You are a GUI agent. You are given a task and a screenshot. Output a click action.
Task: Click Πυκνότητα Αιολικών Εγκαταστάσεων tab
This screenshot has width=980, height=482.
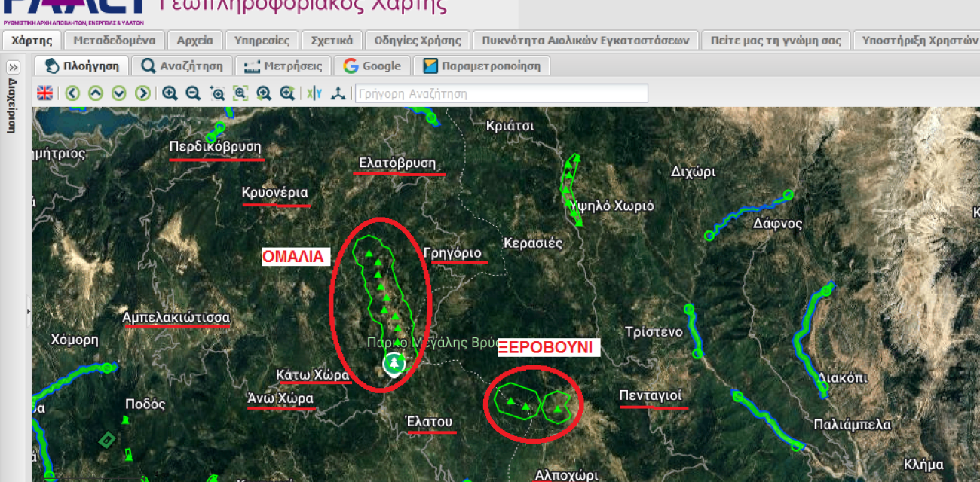[x=586, y=41]
